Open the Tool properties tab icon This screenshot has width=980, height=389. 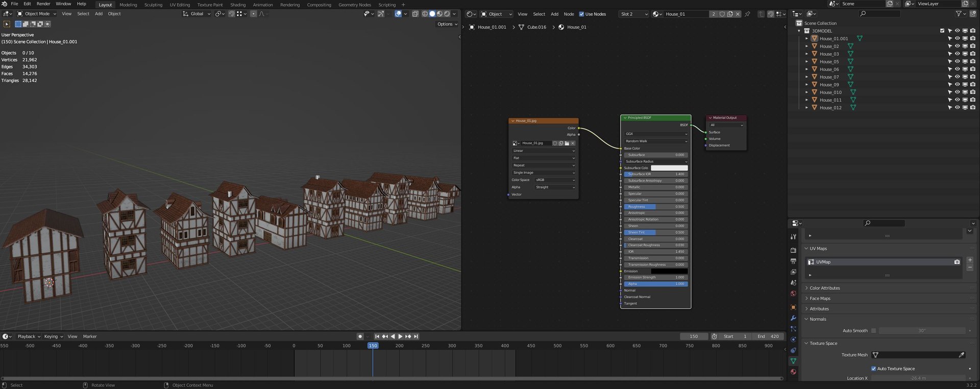click(793, 237)
